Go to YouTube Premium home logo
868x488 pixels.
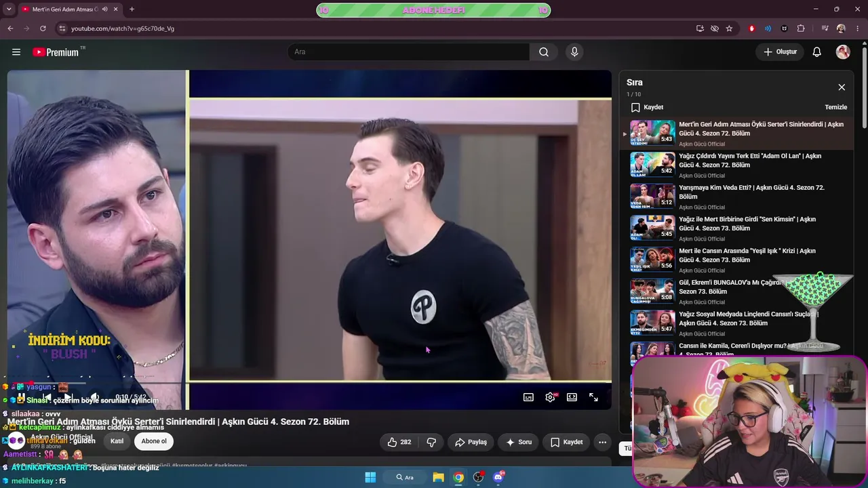[x=56, y=52]
